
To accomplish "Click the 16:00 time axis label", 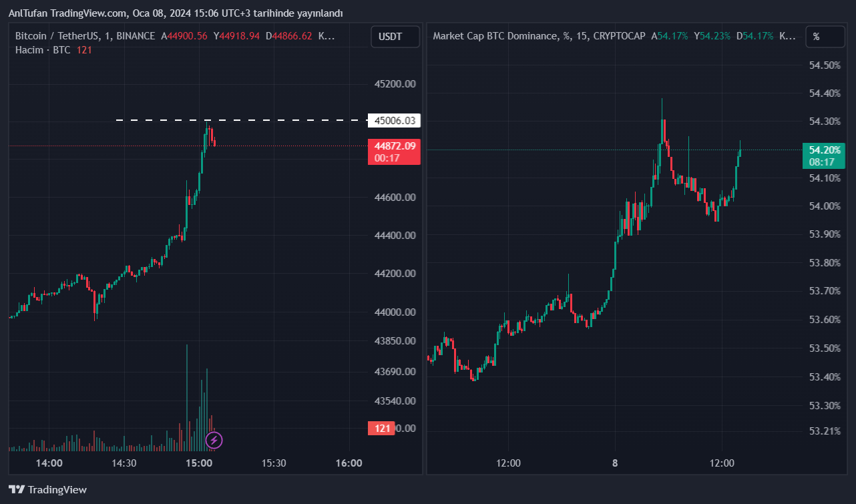I will [349, 463].
